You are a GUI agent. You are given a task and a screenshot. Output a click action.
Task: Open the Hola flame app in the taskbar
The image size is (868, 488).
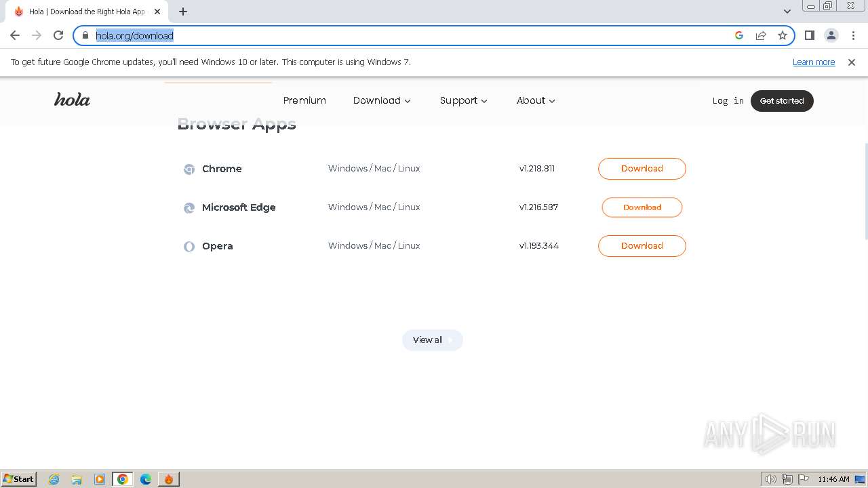point(169,479)
